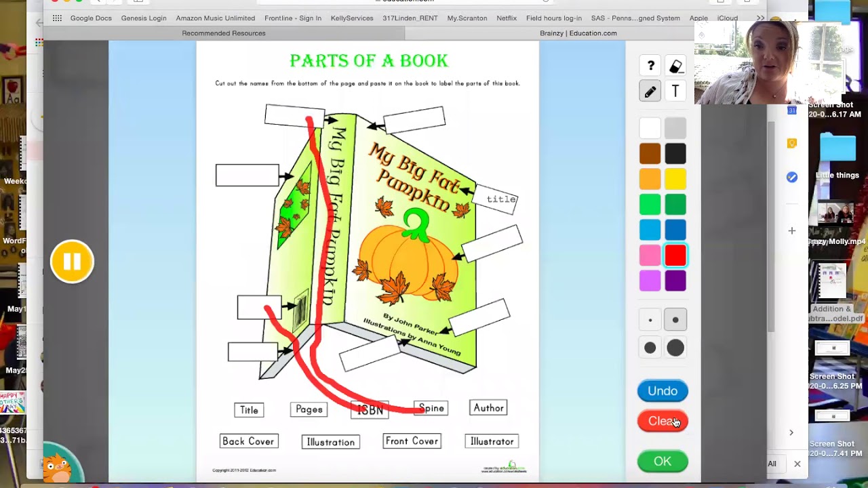The height and width of the screenshot is (488, 868).
Task: Select the Illustrator word label
Action: [x=492, y=441]
